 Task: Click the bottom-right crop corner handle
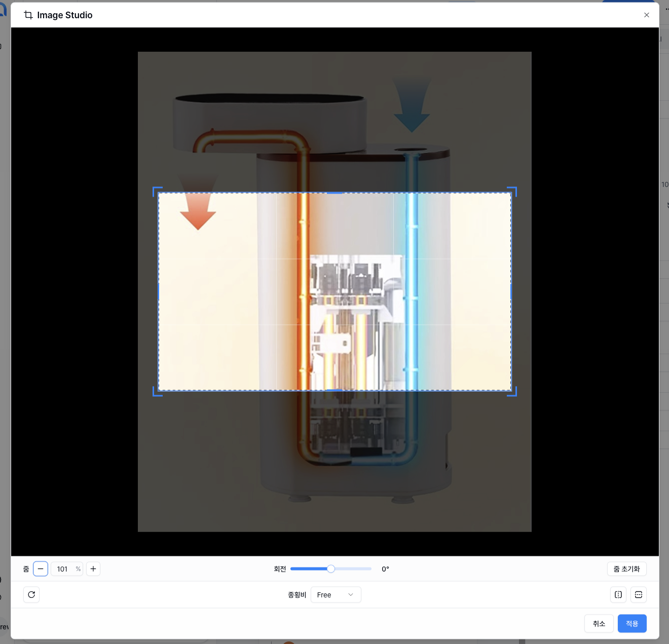pos(514,394)
